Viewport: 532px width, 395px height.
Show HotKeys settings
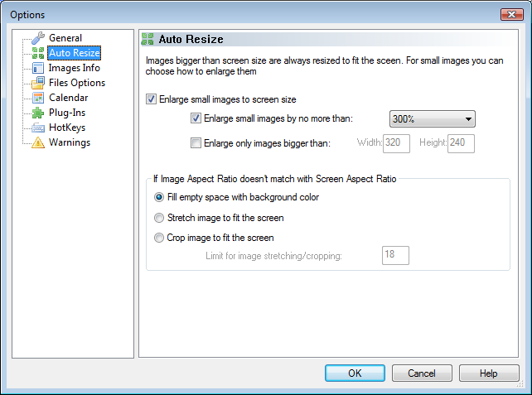pyautogui.click(x=67, y=128)
